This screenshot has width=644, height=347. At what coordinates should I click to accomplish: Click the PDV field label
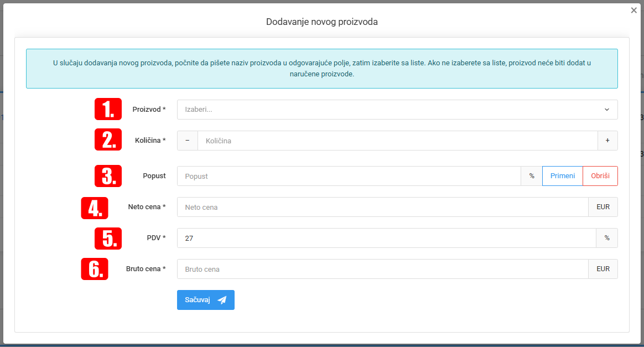[156, 238]
